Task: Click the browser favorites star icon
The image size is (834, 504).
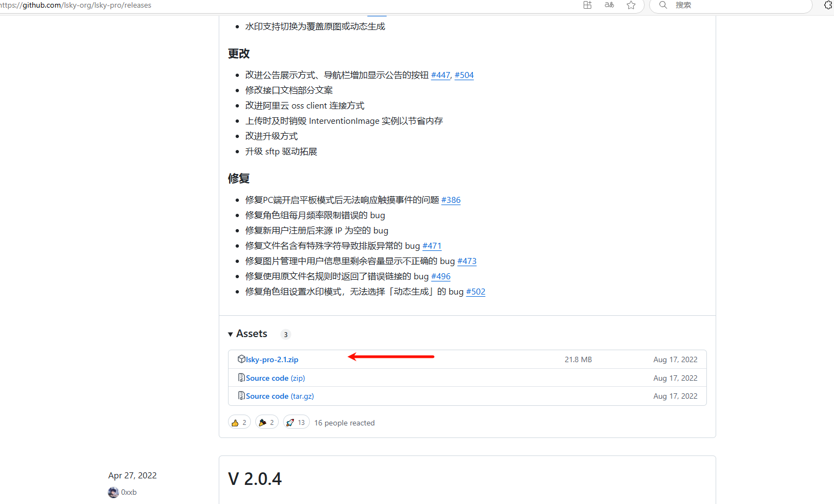Action: (x=631, y=5)
